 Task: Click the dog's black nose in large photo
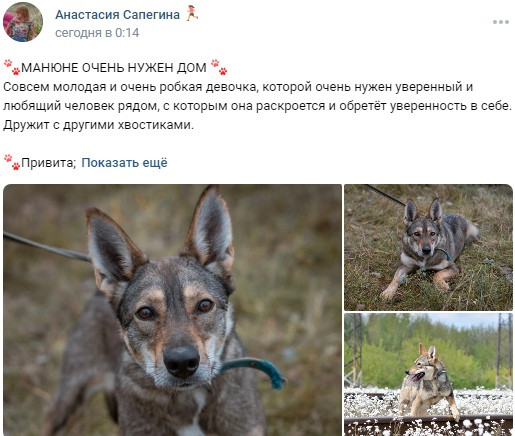click(182, 362)
